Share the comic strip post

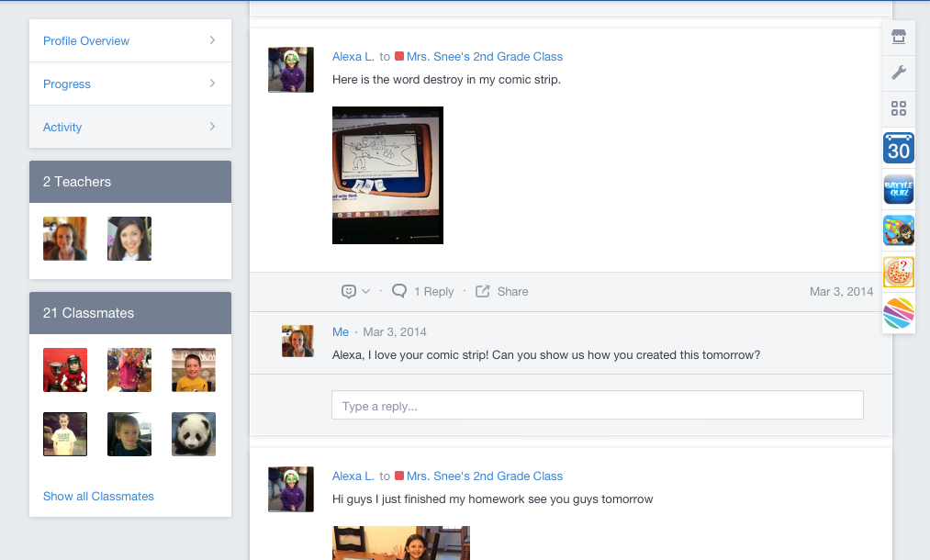point(502,291)
